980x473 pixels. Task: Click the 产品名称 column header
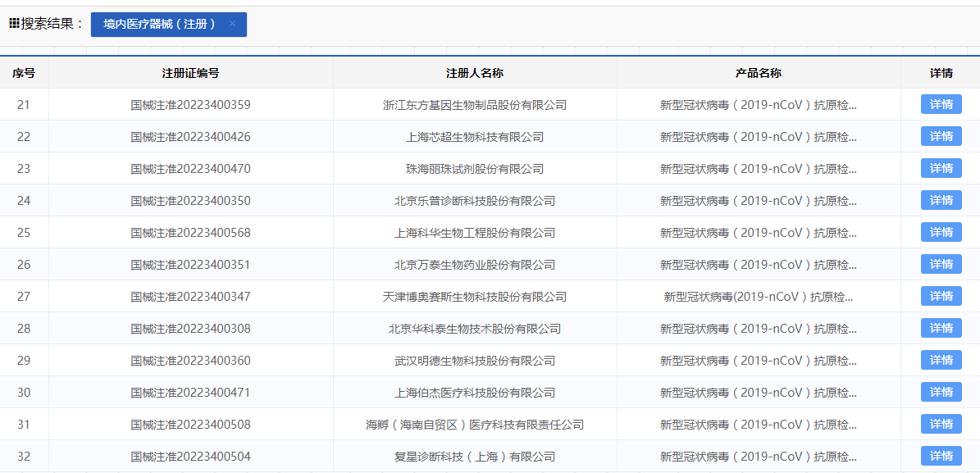(x=759, y=73)
